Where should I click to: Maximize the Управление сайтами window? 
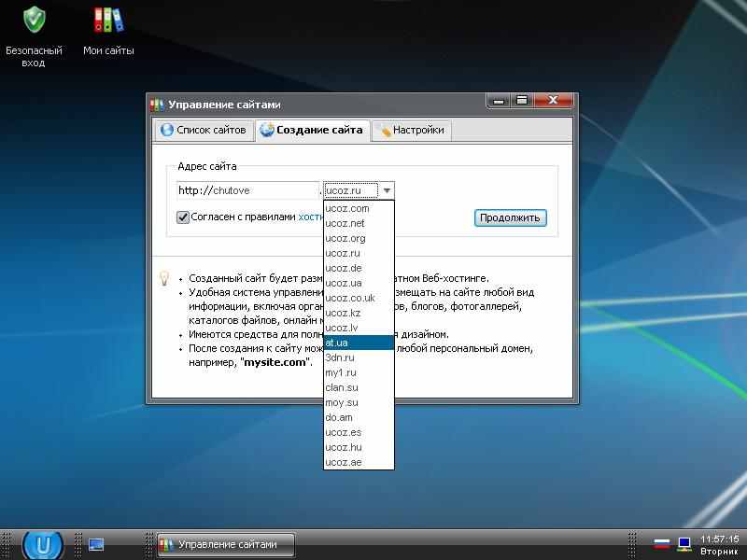tap(522, 101)
